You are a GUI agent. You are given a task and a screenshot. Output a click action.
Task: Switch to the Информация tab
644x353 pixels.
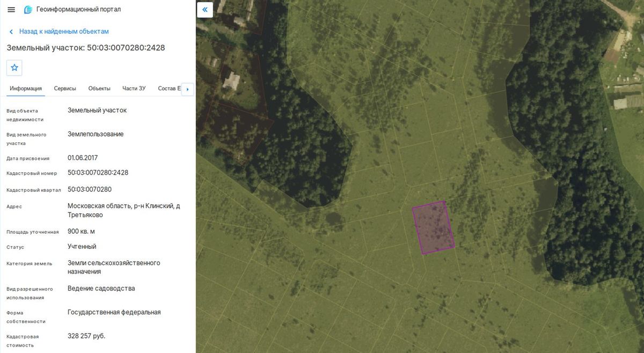click(26, 89)
